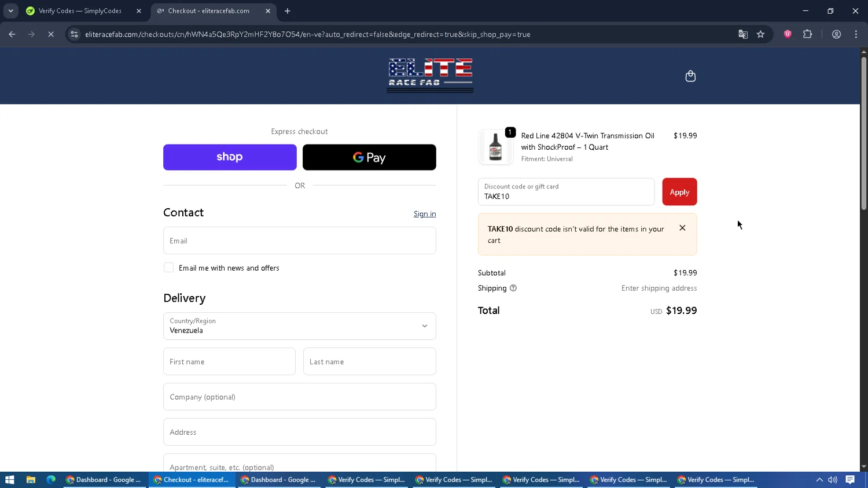Close the Verify Codes — SimplyCodes tab
This screenshot has height=488, width=868.
(139, 11)
